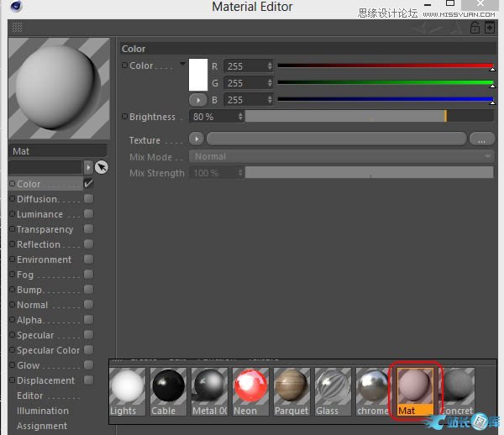Open the Mix Mode Normal dropdown
This screenshot has height=435, width=504.
[341, 157]
